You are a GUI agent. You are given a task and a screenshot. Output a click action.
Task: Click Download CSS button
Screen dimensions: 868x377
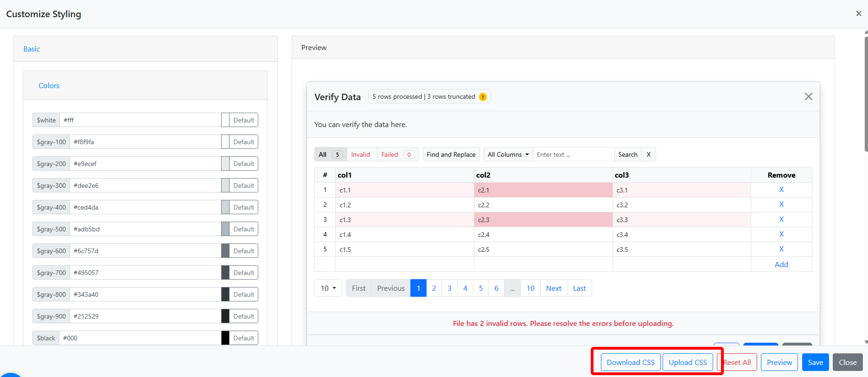point(631,362)
